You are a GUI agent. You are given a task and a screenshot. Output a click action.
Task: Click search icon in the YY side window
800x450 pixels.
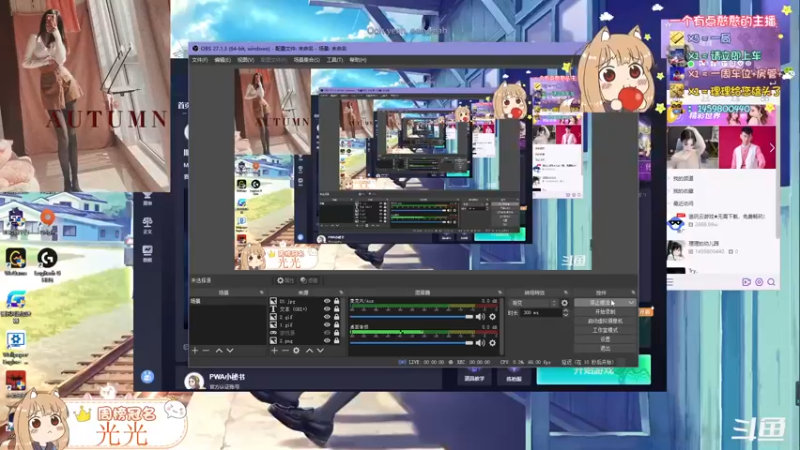click(771, 282)
